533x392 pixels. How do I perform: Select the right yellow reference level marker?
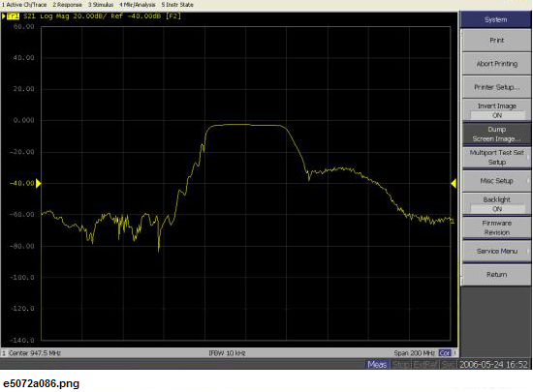pyautogui.click(x=454, y=183)
